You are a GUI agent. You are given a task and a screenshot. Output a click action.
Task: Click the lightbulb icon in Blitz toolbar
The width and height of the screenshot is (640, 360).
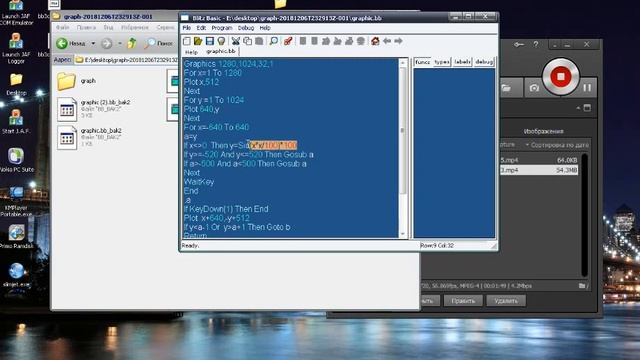221,41
